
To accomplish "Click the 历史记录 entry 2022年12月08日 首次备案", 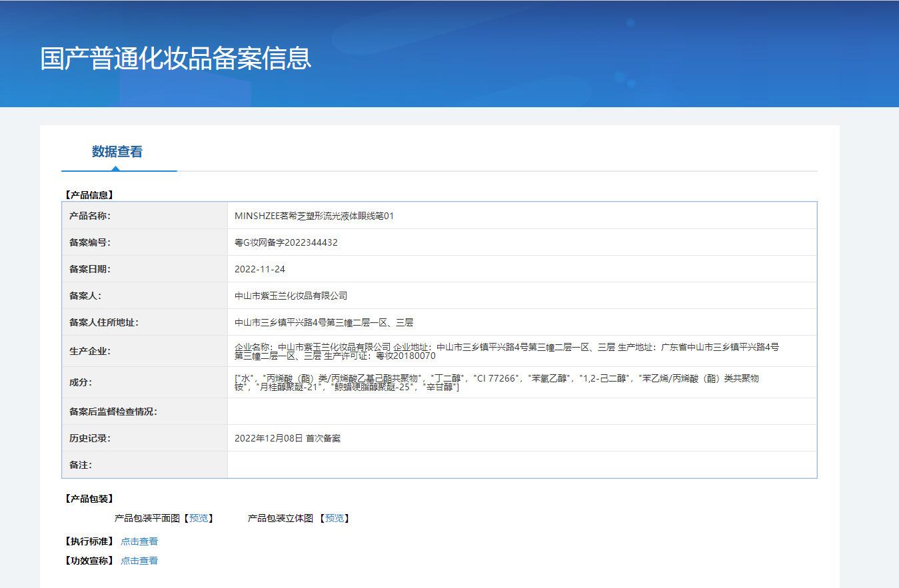I will coord(287,438).
